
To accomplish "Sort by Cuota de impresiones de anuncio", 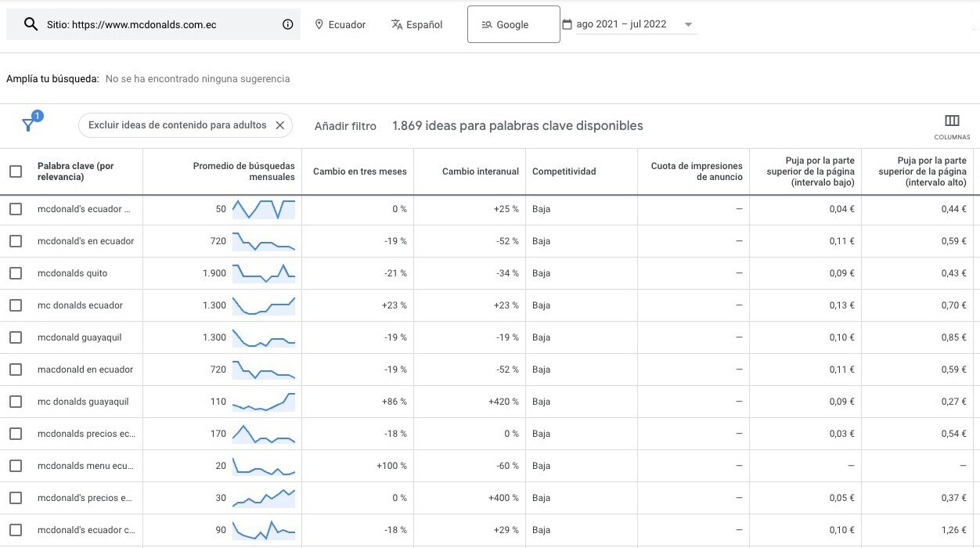I will [697, 171].
